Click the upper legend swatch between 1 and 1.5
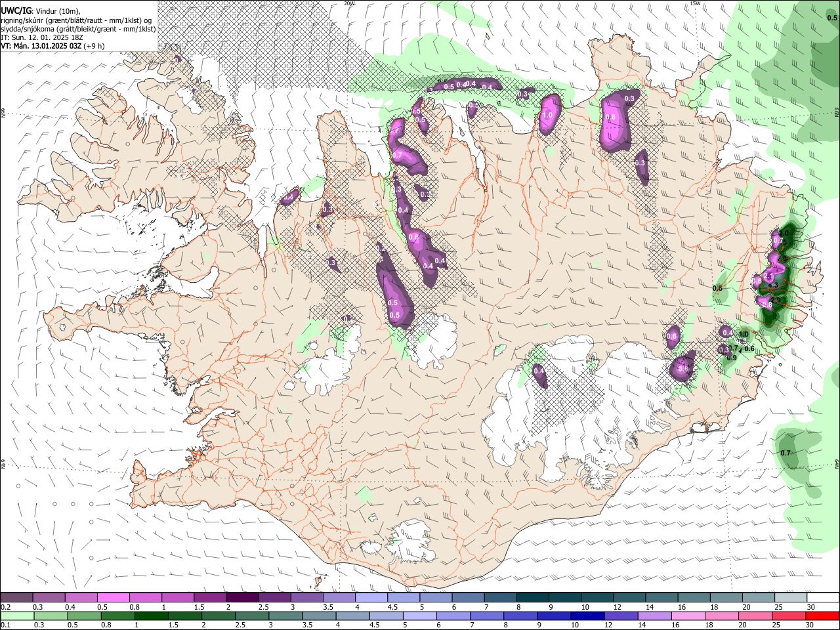This screenshot has width=840, height=630. point(178,597)
